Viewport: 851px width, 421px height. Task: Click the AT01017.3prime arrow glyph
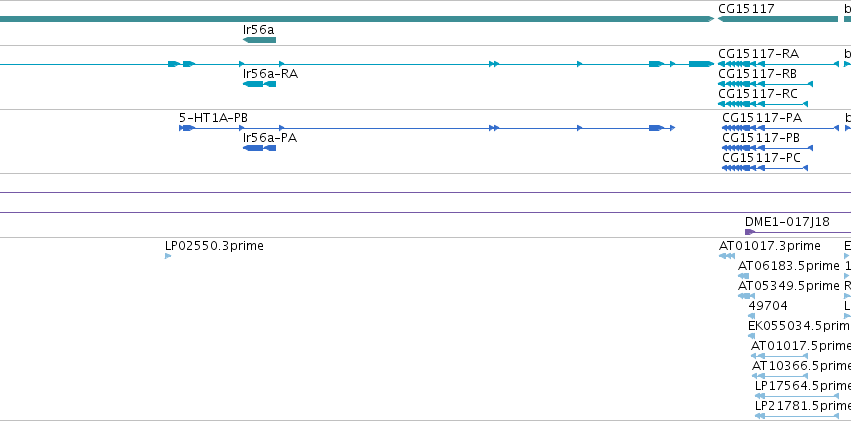tap(727, 256)
